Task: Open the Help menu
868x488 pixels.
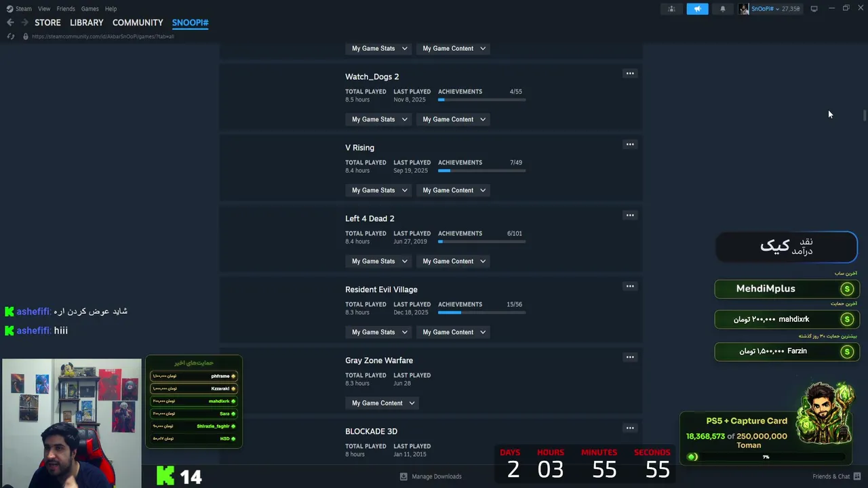Action: [111, 9]
